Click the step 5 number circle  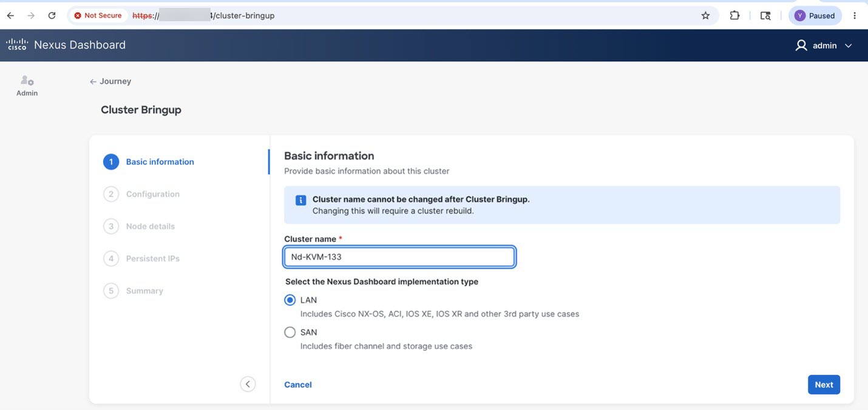pos(111,291)
